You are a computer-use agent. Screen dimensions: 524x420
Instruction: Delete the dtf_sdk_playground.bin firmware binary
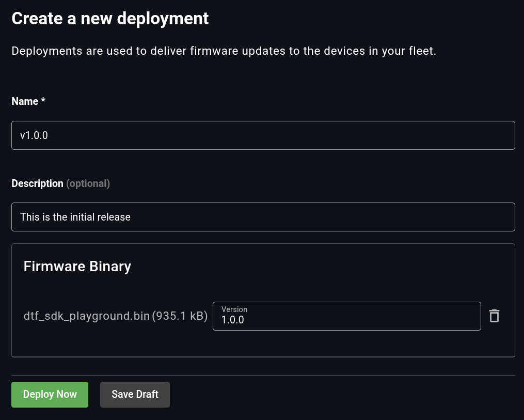(x=494, y=316)
